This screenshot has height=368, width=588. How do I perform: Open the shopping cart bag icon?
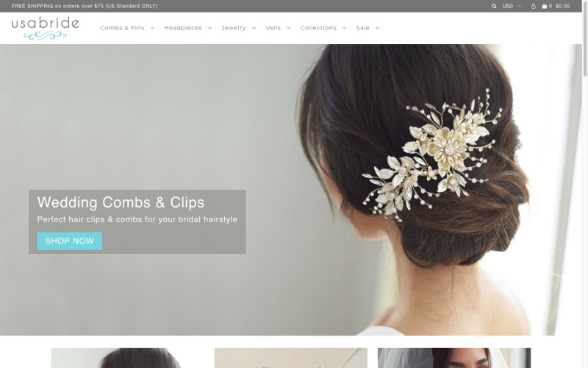click(544, 6)
